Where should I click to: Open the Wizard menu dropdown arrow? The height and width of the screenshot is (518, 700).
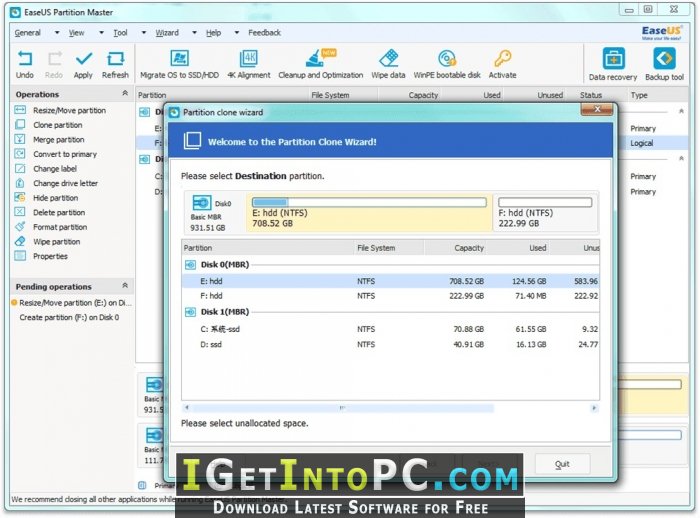(194, 33)
